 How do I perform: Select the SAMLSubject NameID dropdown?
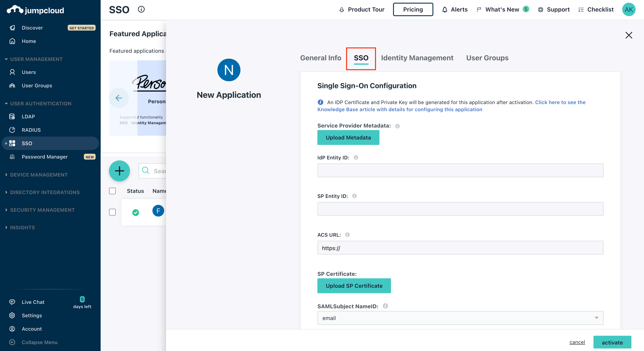coord(460,318)
